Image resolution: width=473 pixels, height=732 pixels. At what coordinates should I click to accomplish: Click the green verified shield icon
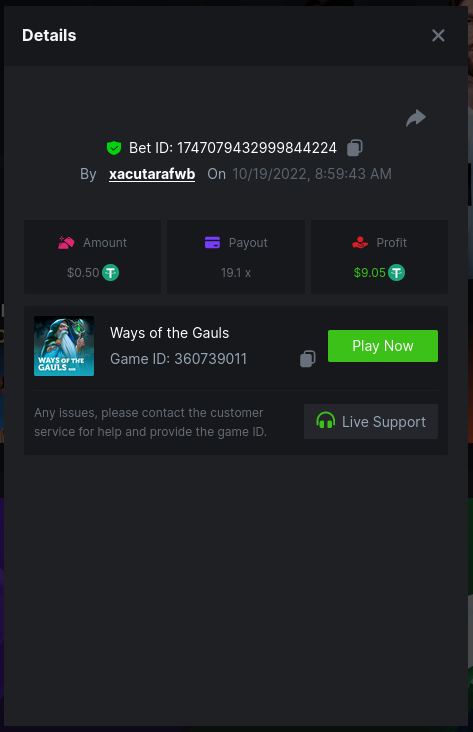point(114,148)
